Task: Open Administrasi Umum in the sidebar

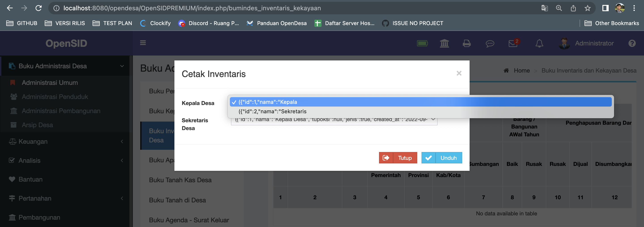Action: pos(50,83)
